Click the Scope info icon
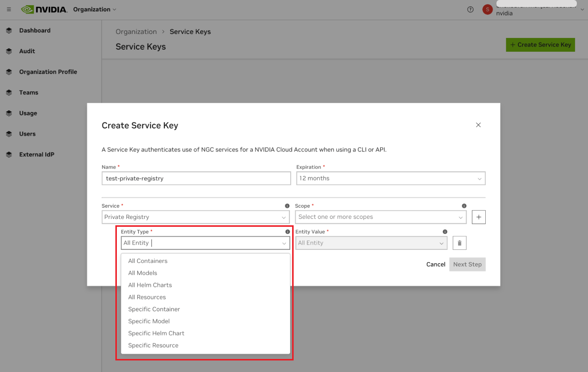 tap(464, 206)
